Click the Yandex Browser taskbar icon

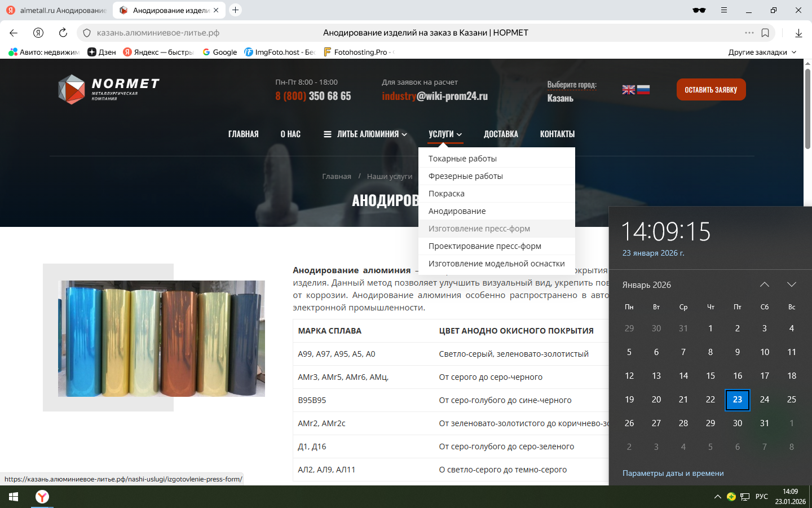pos(42,497)
